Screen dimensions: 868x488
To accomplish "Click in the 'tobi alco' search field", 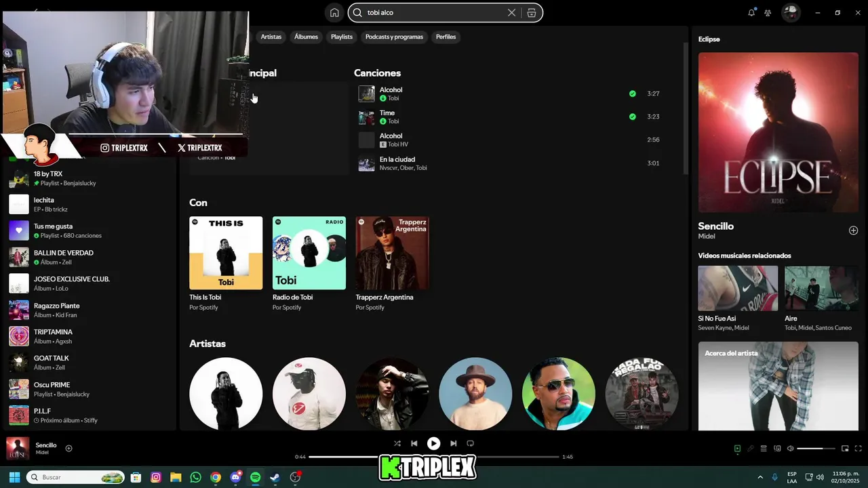I will coord(434,12).
